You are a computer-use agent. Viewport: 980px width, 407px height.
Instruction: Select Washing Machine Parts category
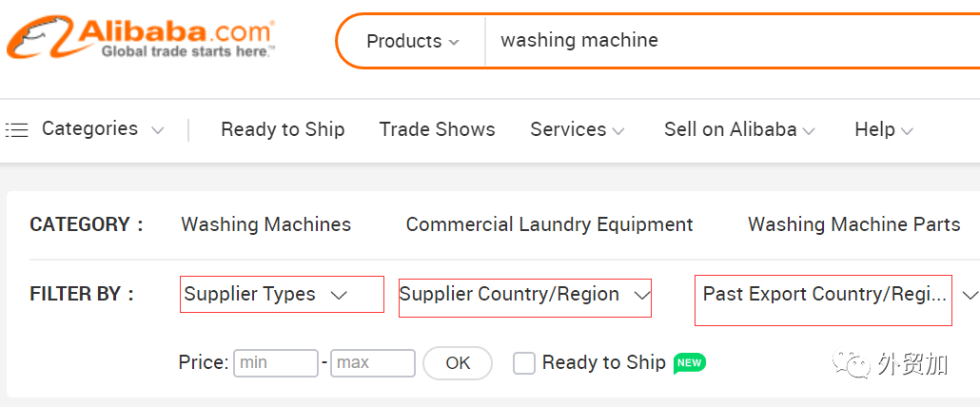point(853,224)
